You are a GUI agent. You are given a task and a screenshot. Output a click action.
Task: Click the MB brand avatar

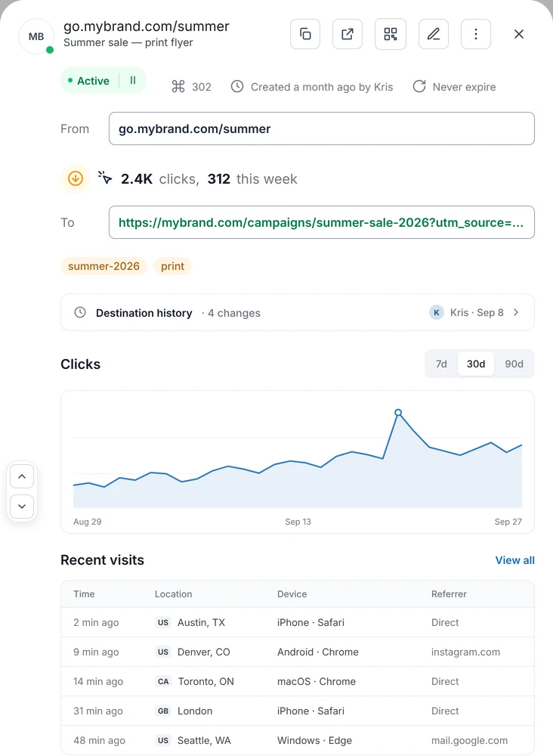[x=36, y=36]
